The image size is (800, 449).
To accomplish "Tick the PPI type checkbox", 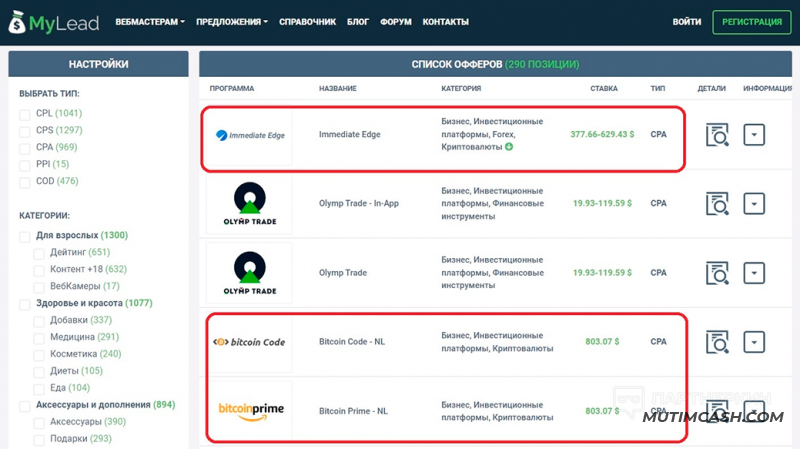I will [x=24, y=165].
